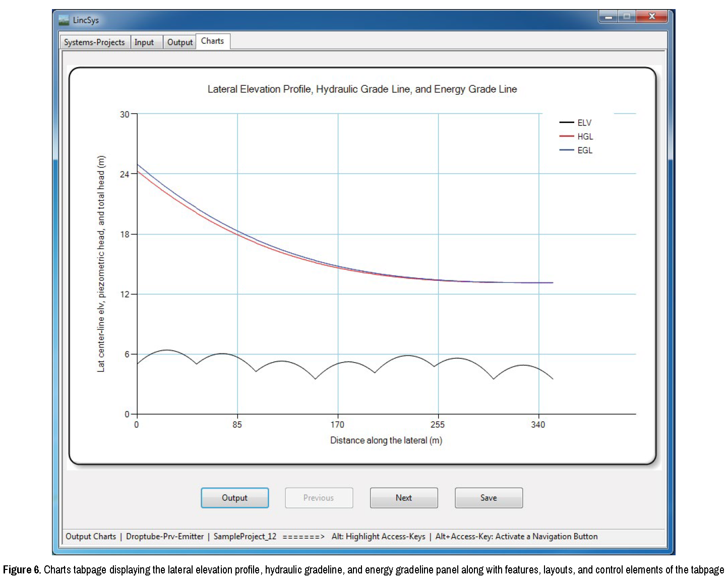This screenshot has width=728, height=580.
Task: Click the blue EGL legend line
Action: tap(567, 150)
